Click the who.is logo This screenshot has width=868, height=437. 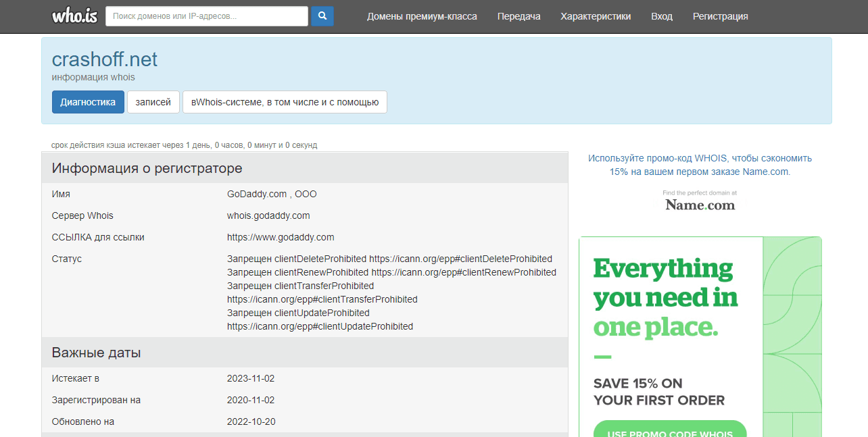[74, 16]
